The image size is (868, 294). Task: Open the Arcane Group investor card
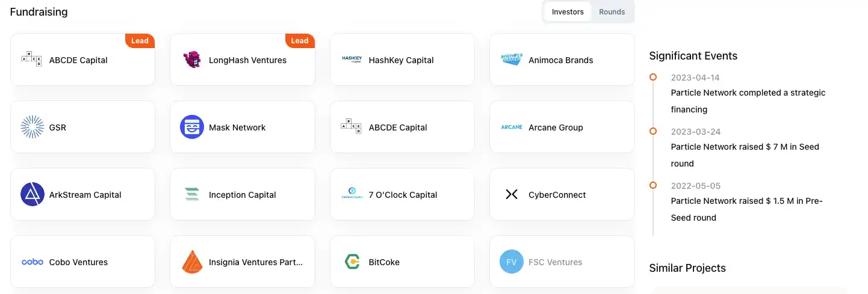[562, 127]
